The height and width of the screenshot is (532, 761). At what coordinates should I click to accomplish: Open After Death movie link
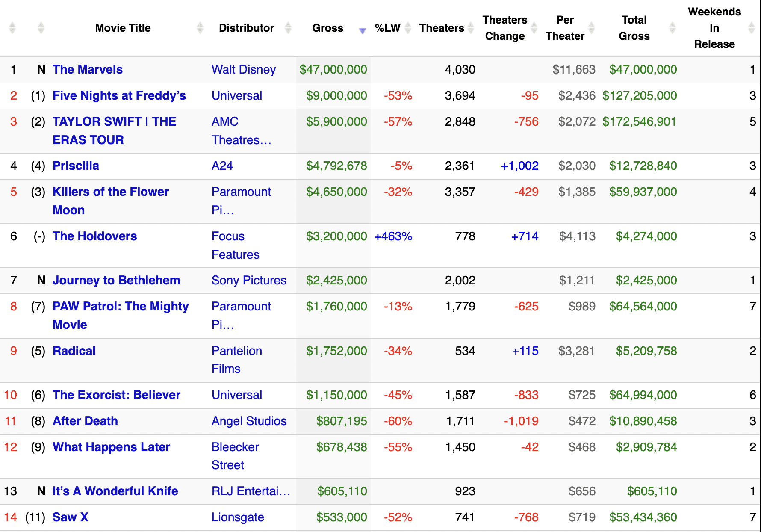pyautogui.click(x=85, y=421)
